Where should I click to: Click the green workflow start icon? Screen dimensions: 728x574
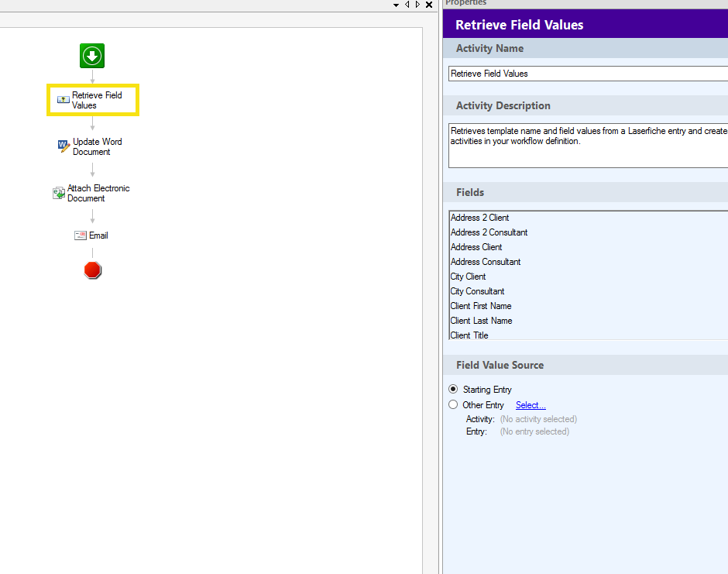click(x=92, y=56)
